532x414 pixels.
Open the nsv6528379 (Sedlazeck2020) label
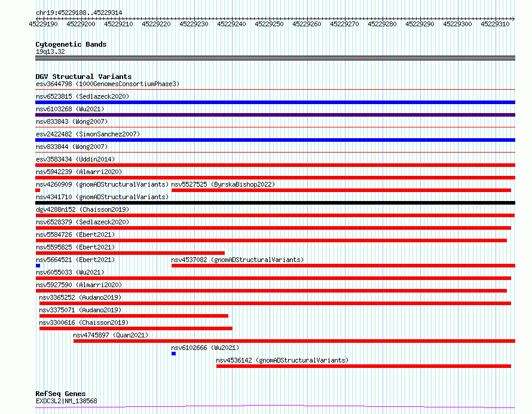pyautogui.click(x=82, y=222)
